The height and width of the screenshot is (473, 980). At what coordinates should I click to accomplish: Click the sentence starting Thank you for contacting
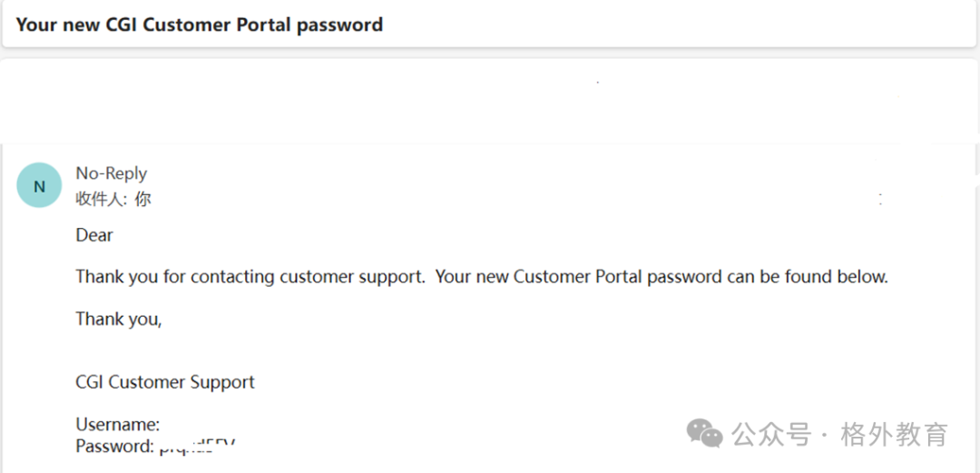[250, 277]
